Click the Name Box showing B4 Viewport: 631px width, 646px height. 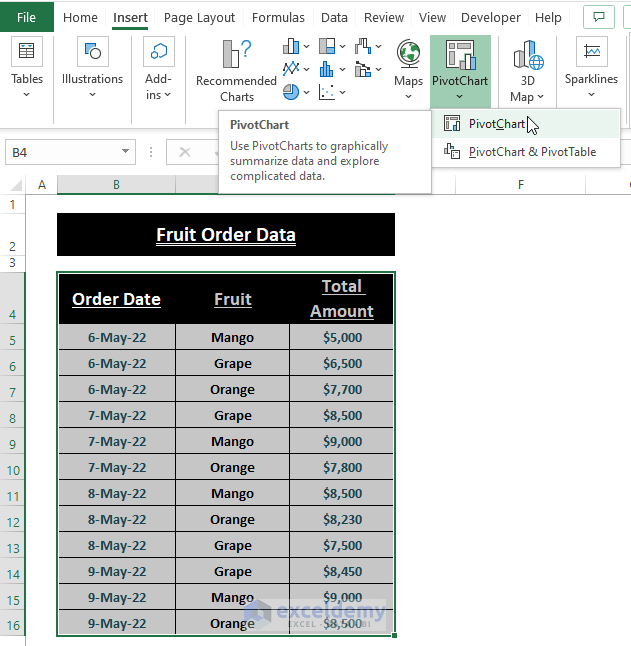62,152
